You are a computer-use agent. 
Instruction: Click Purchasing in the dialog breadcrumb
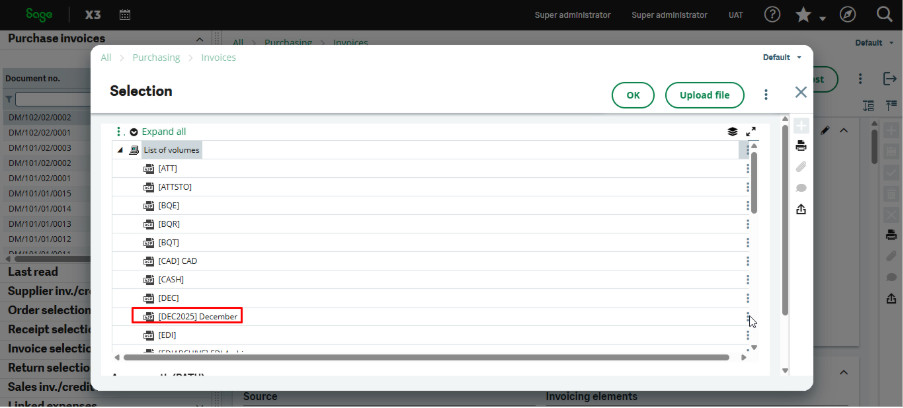[156, 58]
